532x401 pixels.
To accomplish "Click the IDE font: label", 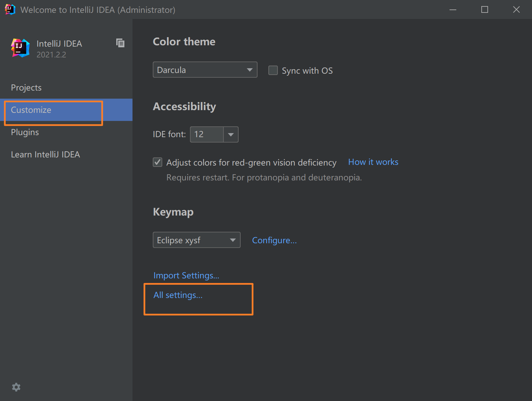I will (169, 134).
